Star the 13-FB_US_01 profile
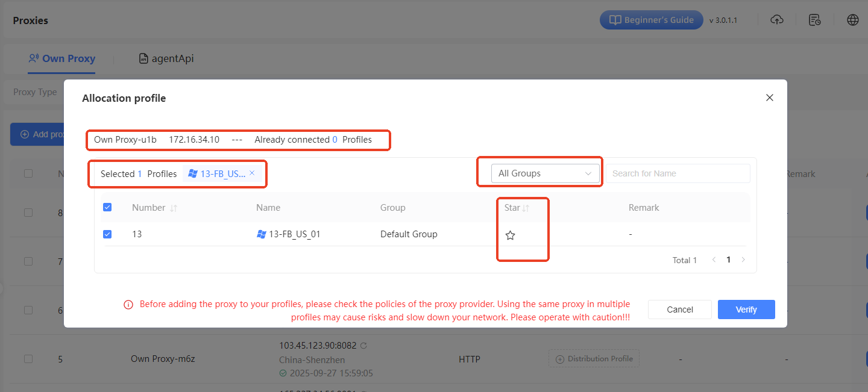This screenshot has width=868, height=392. (510, 235)
